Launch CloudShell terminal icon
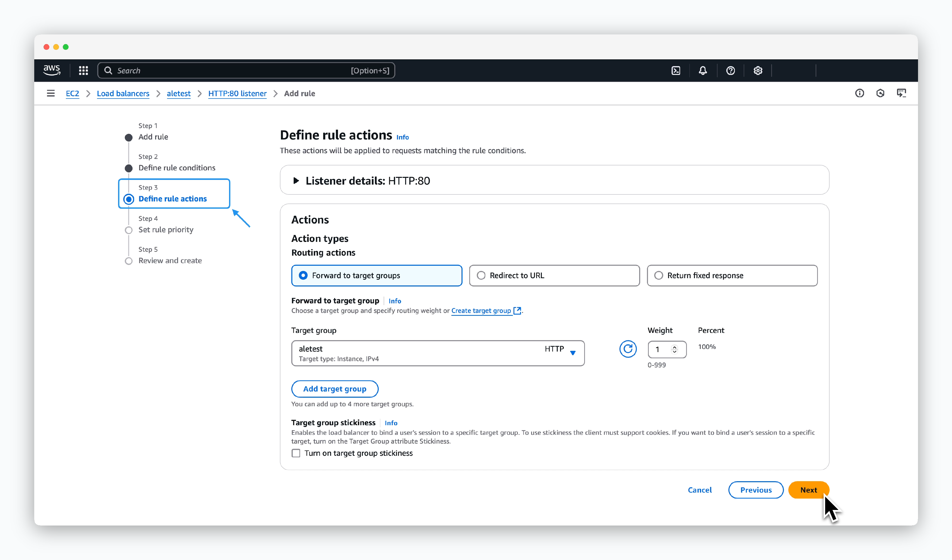952x560 pixels. click(676, 71)
